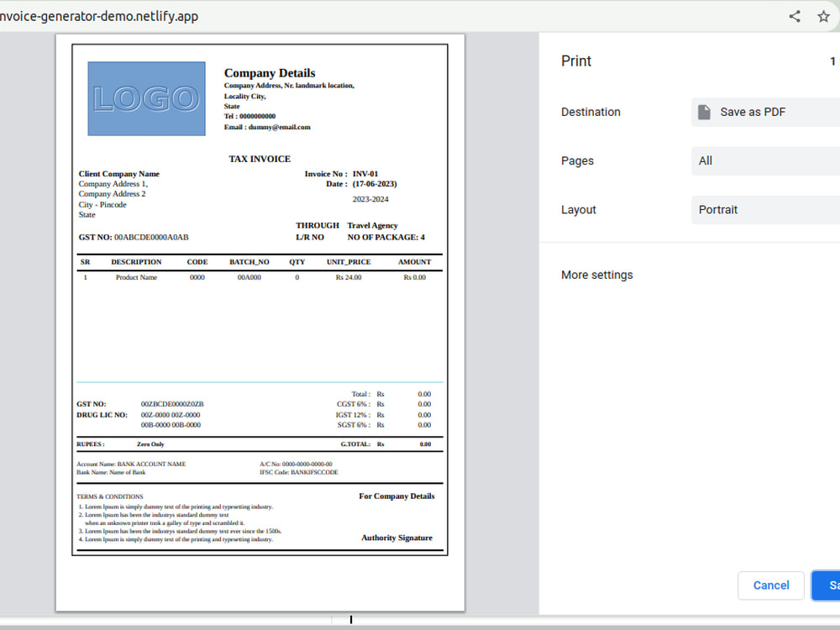Screen dimensions: 840x630
Task: Click 'For Company Details' text
Action: tap(397, 496)
